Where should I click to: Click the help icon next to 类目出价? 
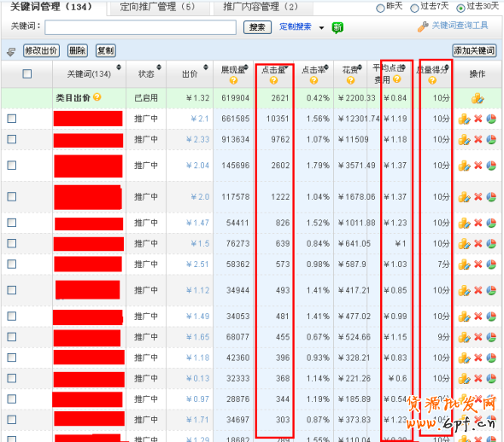pos(97,97)
